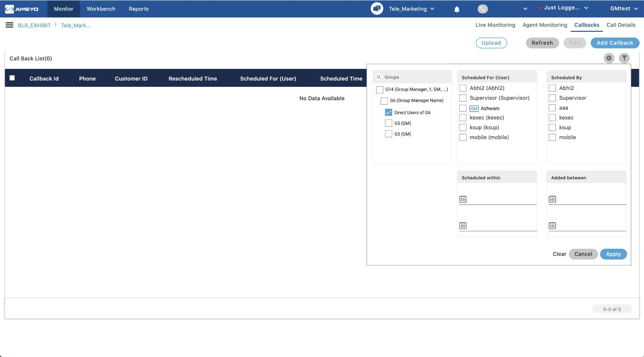The image size is (644, 357).
Task: Open the second Added between calendar picker
Action: (552, 226)
